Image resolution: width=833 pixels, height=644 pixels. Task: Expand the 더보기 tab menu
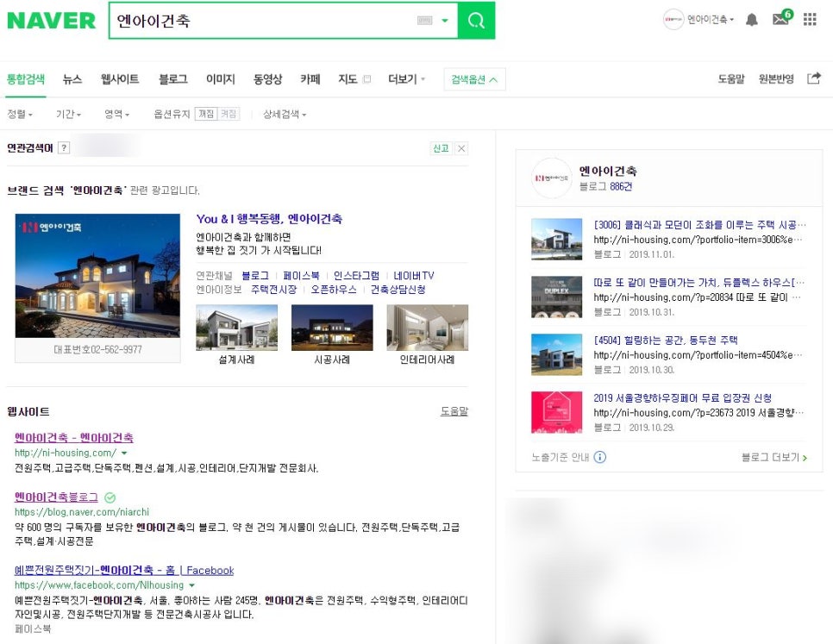(x=407, y=79)
